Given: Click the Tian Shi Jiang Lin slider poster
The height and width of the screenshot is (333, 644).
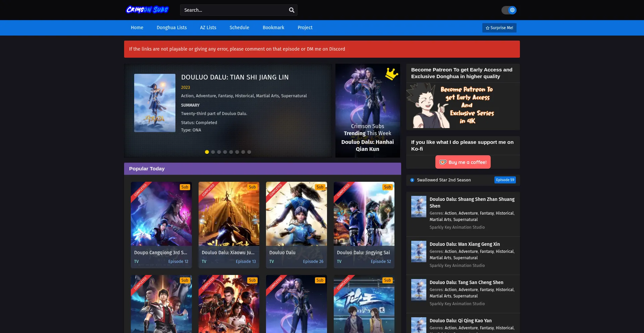Looking at the screenshot, I should [x=155, y=103].
